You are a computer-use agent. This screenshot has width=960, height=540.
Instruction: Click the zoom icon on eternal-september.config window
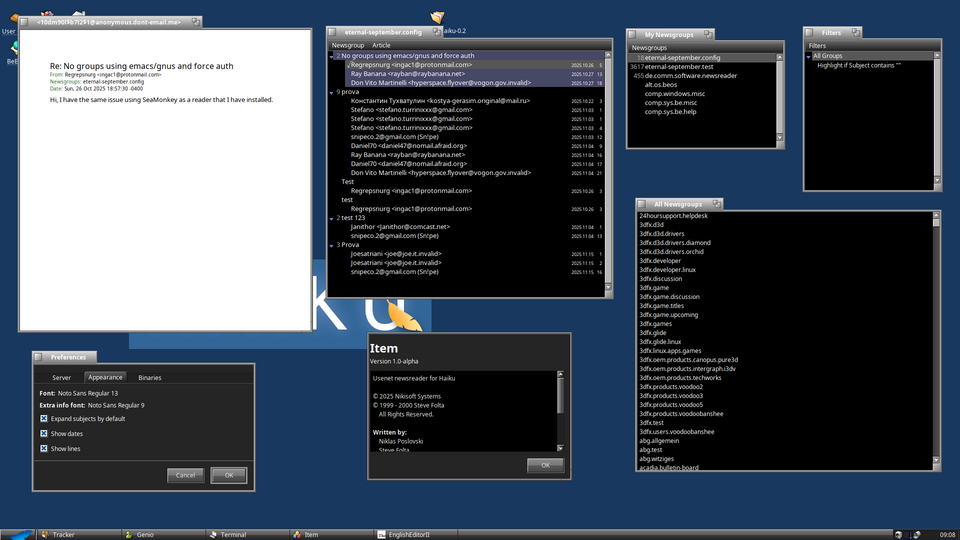click(x=435, y=33)
